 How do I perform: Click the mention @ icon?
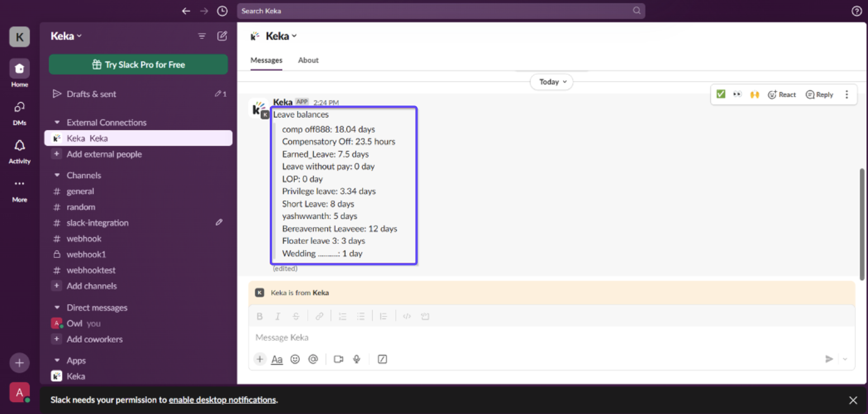[313, 359]
